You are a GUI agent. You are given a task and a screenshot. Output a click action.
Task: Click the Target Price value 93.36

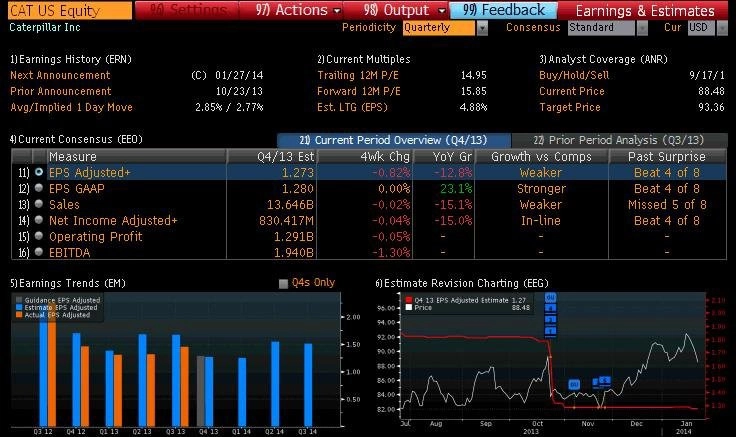click(x=711, y=107)
